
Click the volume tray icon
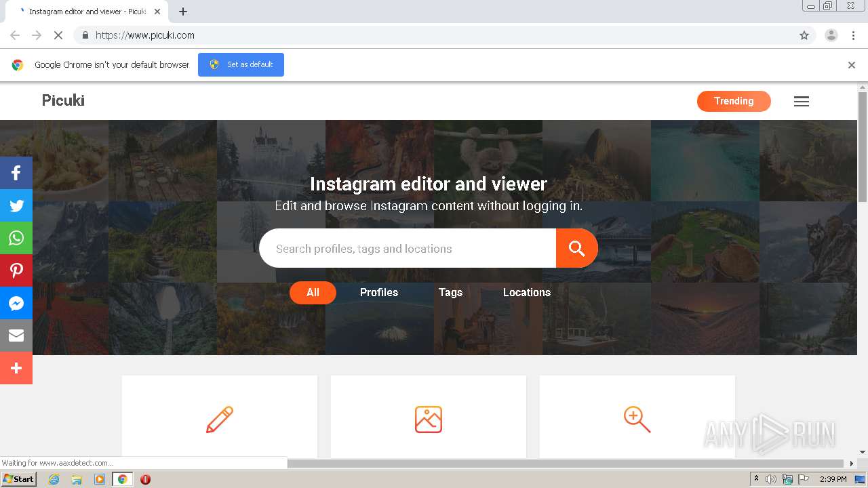(x=771, y=479)
